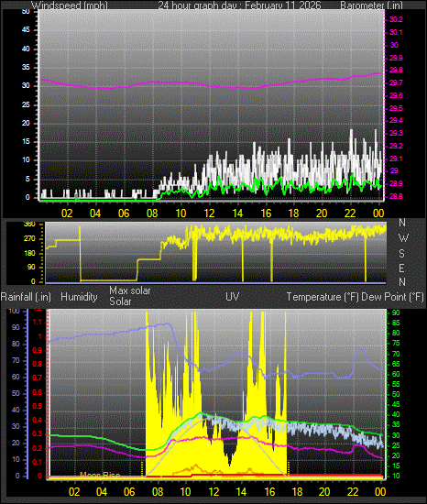Click the "Windspeed (mph)" axis title
Screen dimensions: 427x504
70,5
